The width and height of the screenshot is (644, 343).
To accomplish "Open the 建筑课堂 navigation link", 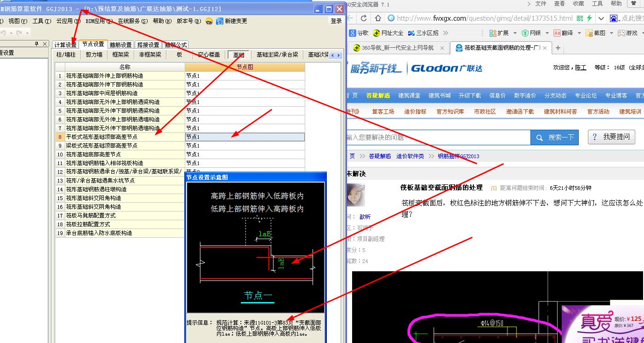I will tap(409, 96).
